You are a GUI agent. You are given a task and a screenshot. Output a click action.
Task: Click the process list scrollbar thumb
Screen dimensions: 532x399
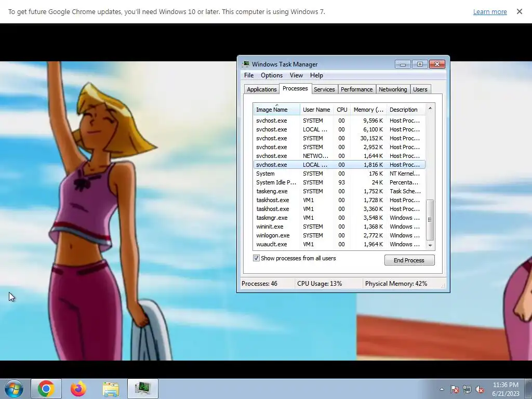click(430, 220)
